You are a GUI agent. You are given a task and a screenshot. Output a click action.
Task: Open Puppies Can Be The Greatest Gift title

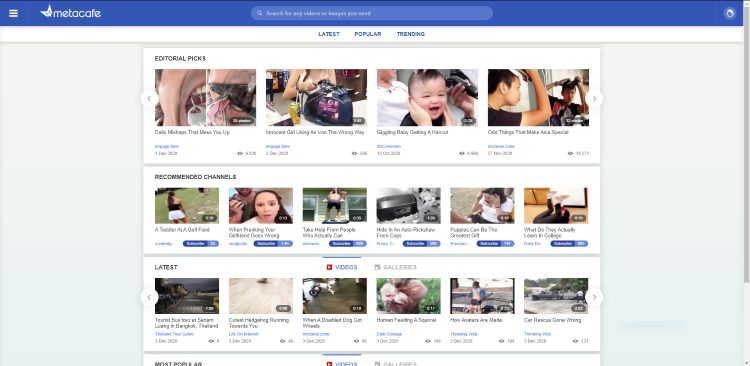coord(474,233)
